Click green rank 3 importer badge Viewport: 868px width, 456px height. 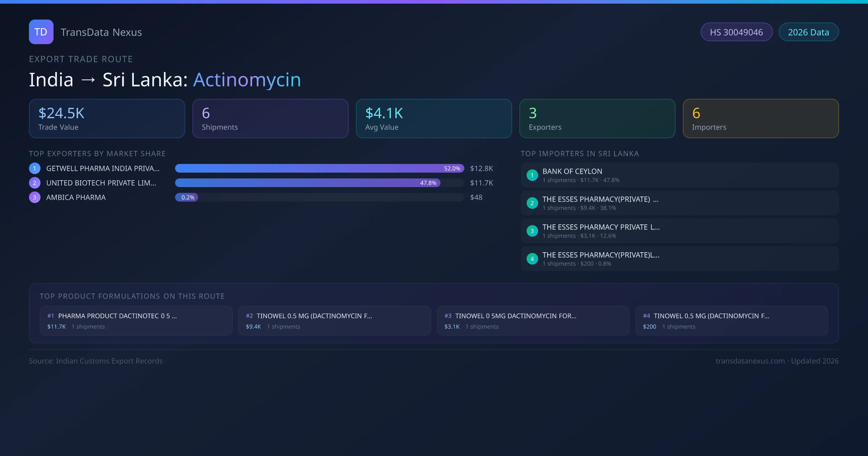(532, 231)
